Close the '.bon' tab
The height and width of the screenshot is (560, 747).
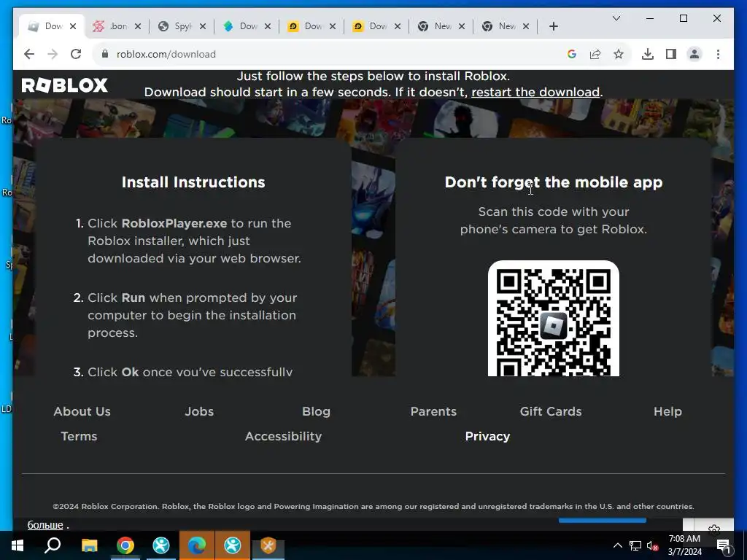[138, 27]
